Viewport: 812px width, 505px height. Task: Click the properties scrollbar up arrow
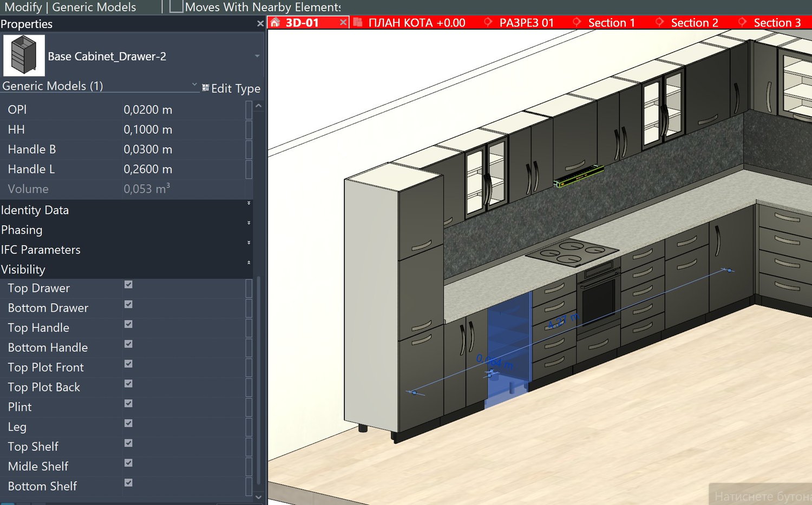click(x=259, y=106)
